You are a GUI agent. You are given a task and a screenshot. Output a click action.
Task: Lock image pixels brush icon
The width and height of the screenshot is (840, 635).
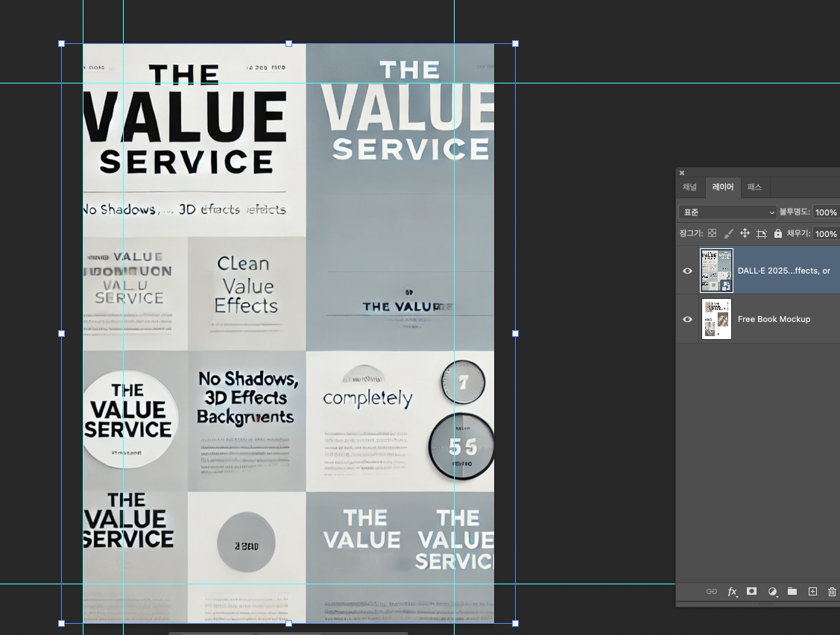[729, 233]
